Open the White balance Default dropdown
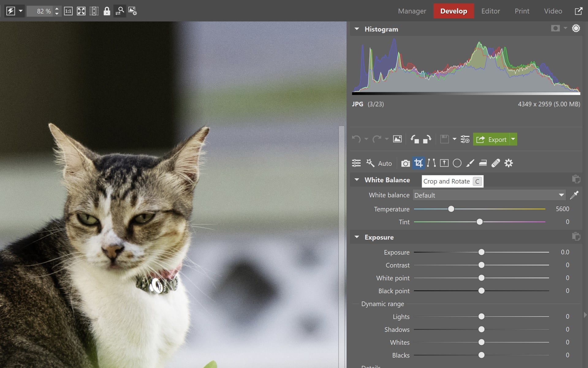The height and width of the screenshot is (368, 588). point(489,195)
